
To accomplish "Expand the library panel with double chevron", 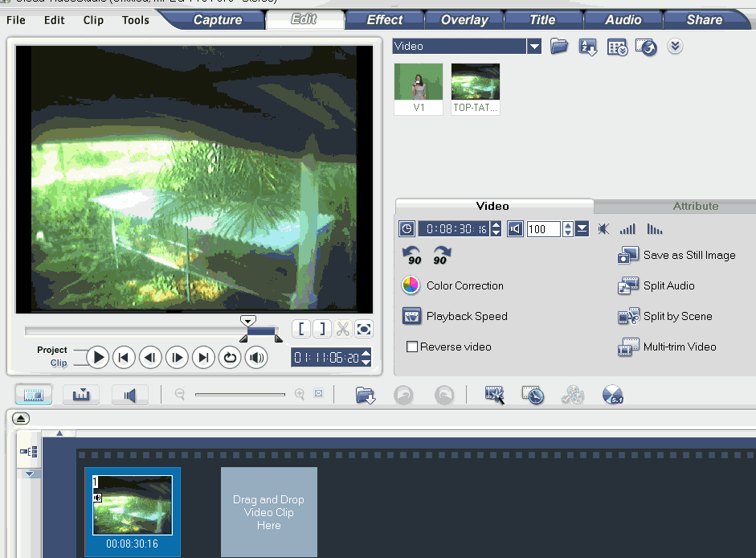I will coord(675,47).
